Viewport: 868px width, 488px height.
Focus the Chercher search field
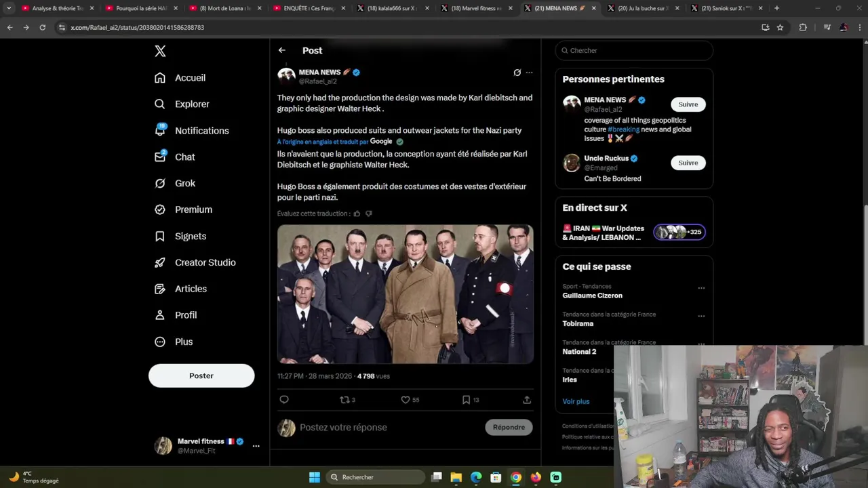[634, 50]
